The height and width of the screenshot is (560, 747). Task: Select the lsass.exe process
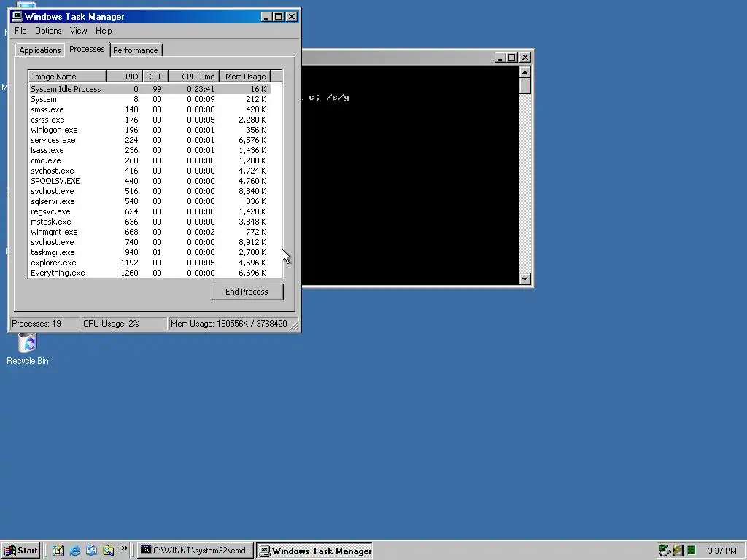[149, 150]
